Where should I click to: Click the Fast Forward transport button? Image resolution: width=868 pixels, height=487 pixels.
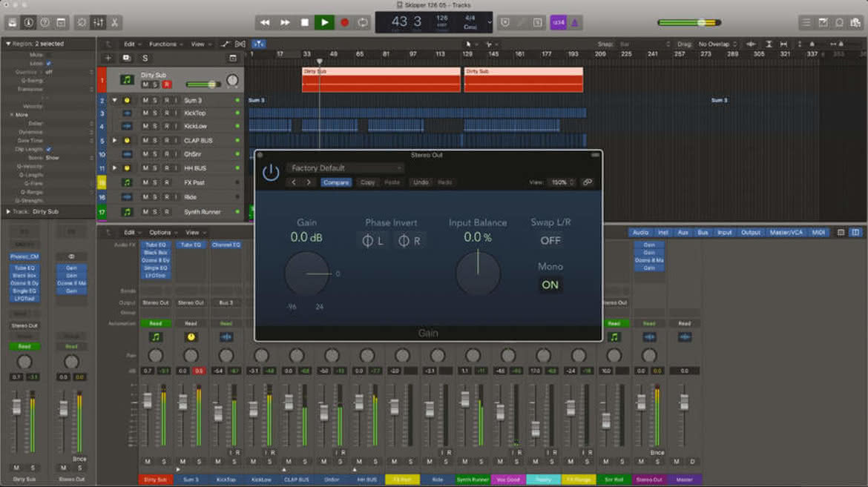(285, 23)
